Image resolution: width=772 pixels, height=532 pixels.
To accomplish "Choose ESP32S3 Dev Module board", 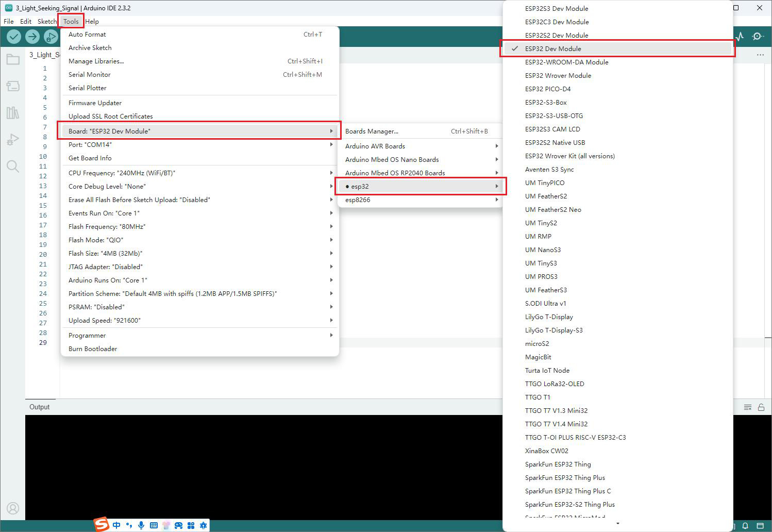I will (617, 8).
